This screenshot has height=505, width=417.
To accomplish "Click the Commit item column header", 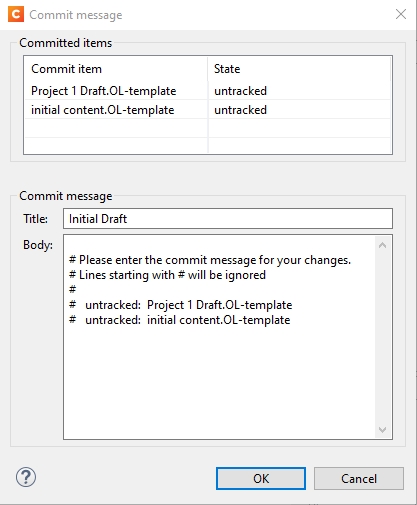I will (116, 69).
